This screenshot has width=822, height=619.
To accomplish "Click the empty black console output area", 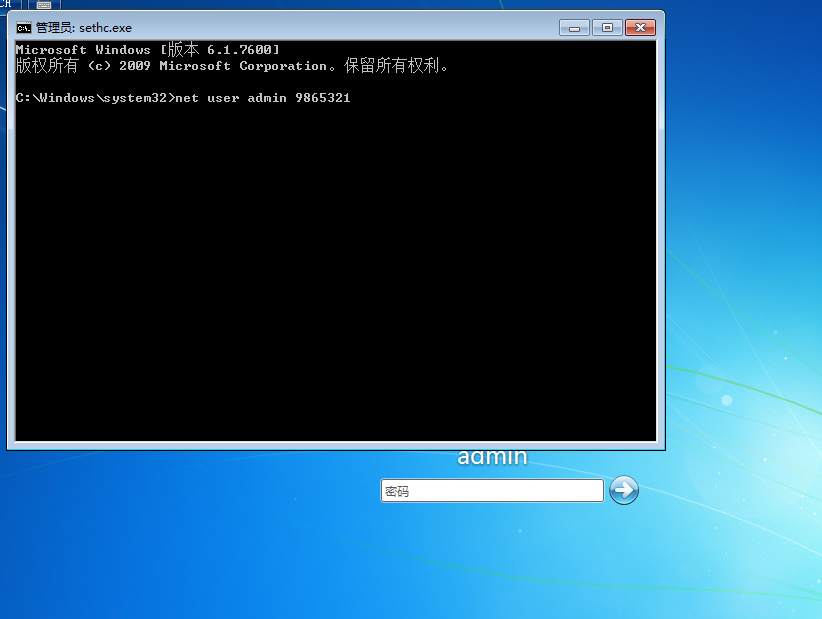I will click(x=335, y=280).
